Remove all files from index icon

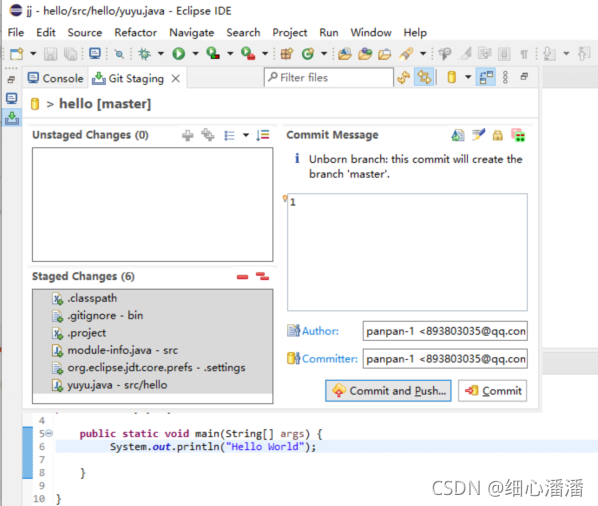(x=262, y=276)
